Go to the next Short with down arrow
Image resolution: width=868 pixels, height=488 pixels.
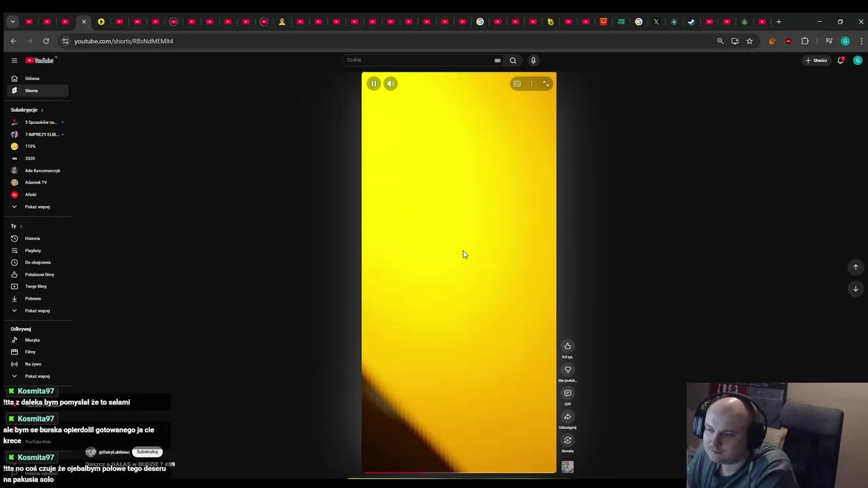tap(856, 289)
